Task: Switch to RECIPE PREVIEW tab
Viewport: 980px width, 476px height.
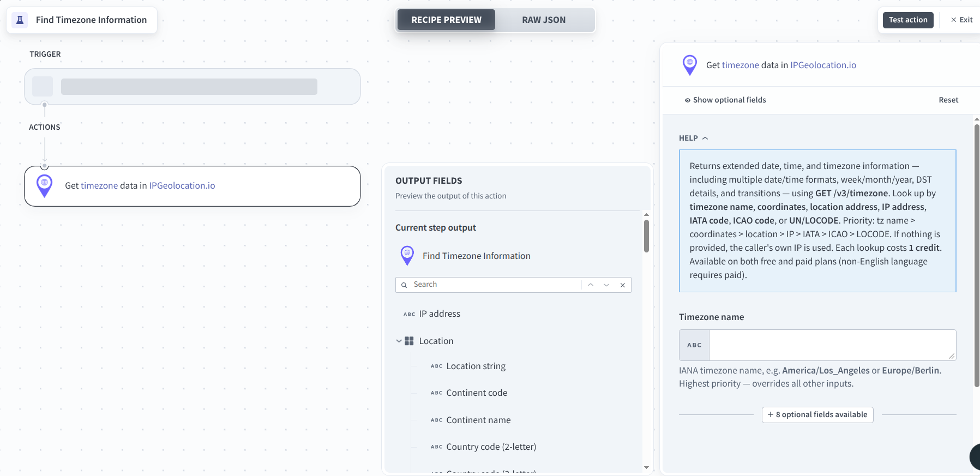Action: [x=446, y=20]
